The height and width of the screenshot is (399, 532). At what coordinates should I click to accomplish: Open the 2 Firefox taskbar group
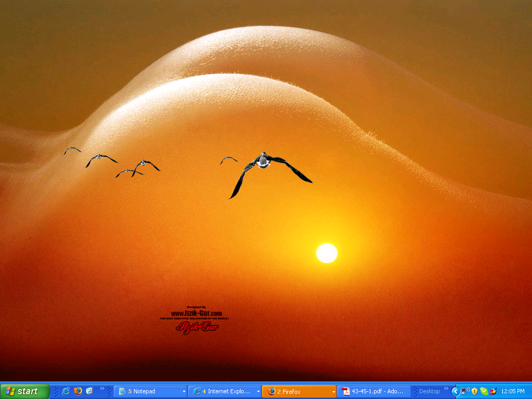point(299,391)
